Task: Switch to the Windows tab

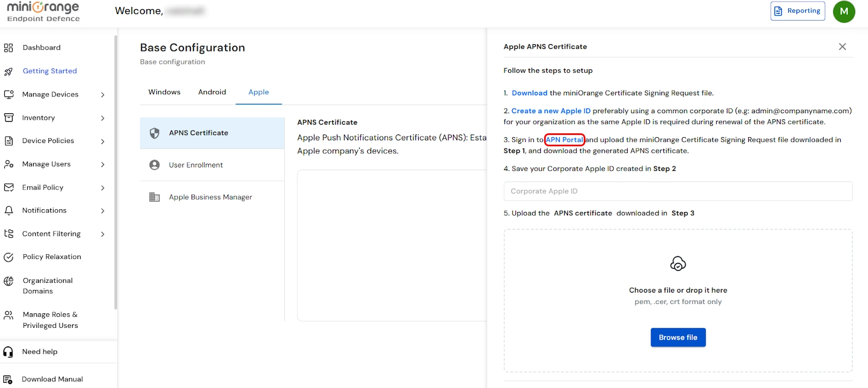Action: pyautogui.click(x=164, y=92)
